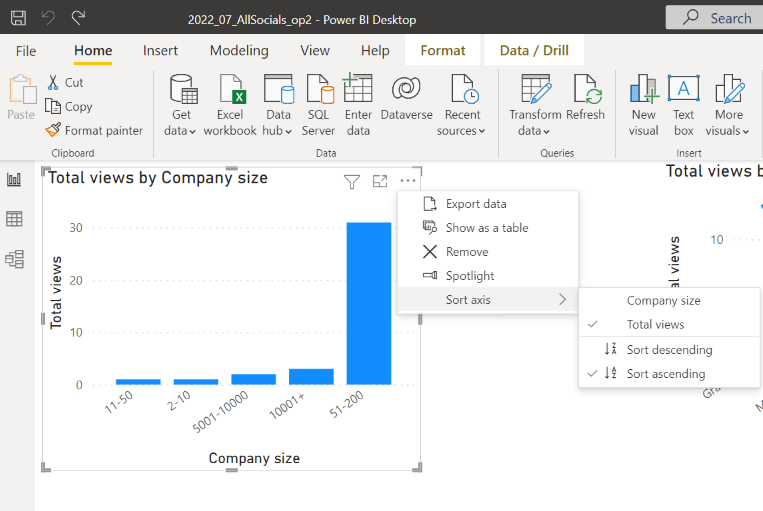Viewport: 763px width, 511px height.
Task: Click the Cut scissors button
Action: pyautogui.click(x=66, y=82)
